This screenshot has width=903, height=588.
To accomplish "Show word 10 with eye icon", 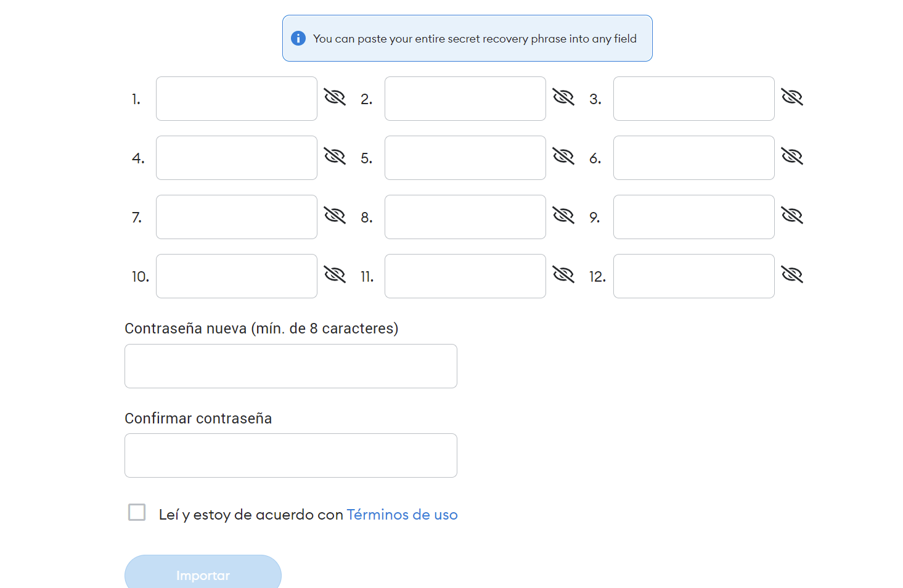I will 335,275.
